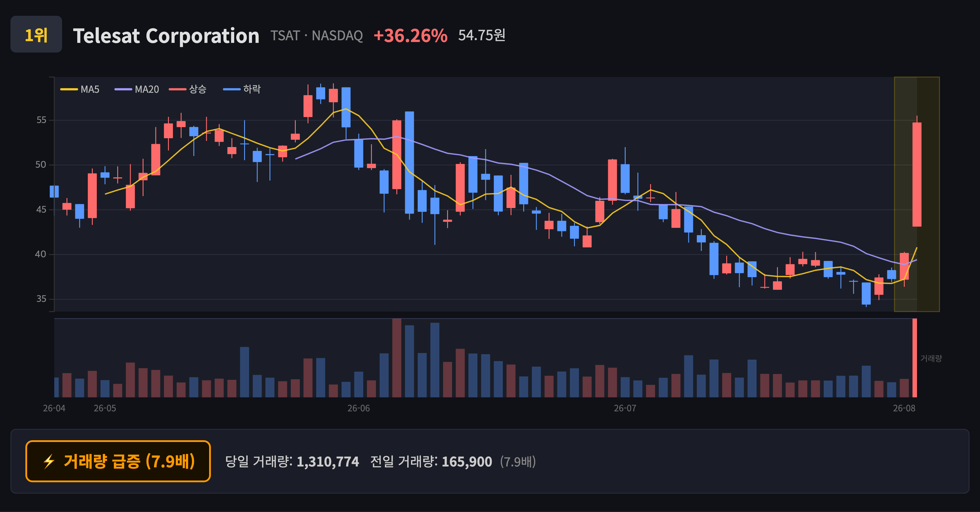Toggle the 상승 legend entry
Viewport: 980px width, 512px height.
point(188,89)
